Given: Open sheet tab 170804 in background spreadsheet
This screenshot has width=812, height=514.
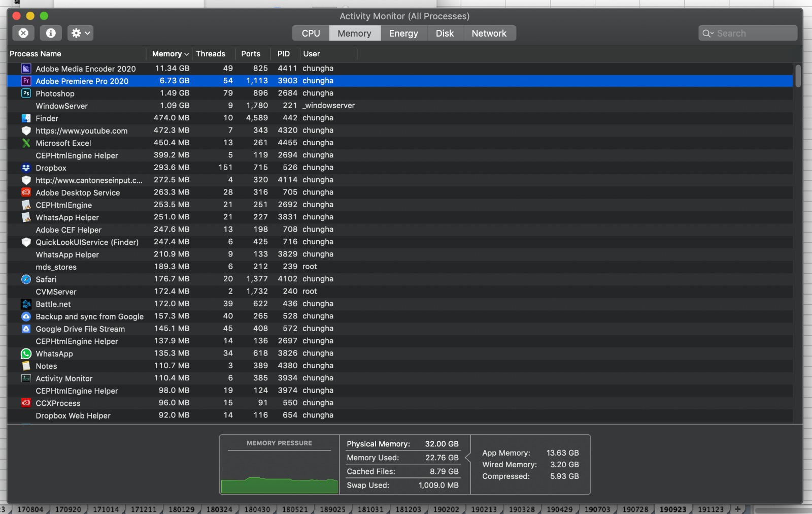Looking at the screenshot, I should point(30,509).
